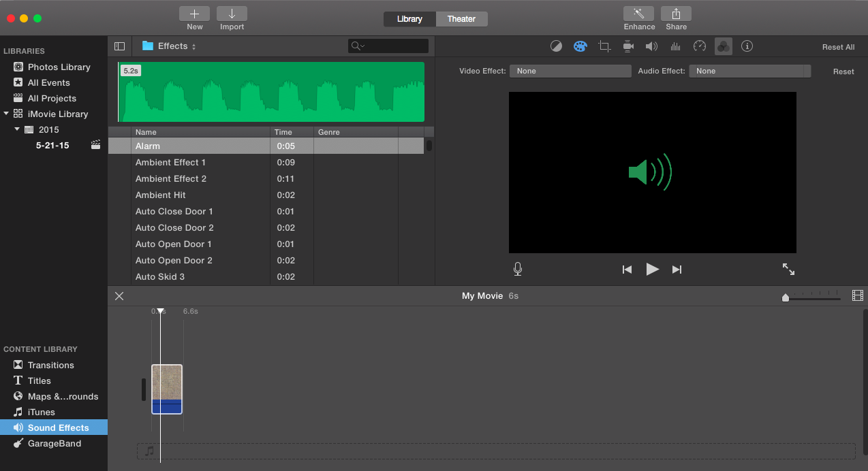Switch to the Theater tab
The width and height of the screenshot is (868, 471).
coord(461,19)
